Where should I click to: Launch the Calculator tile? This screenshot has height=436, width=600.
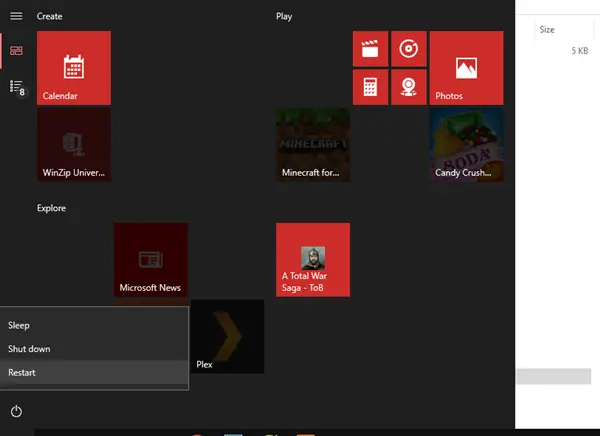(370, 87)
